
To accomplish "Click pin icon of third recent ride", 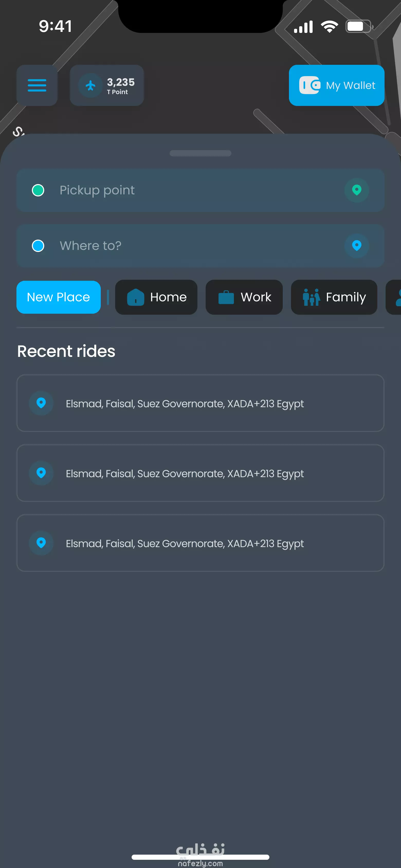I will tap(41, 543).
